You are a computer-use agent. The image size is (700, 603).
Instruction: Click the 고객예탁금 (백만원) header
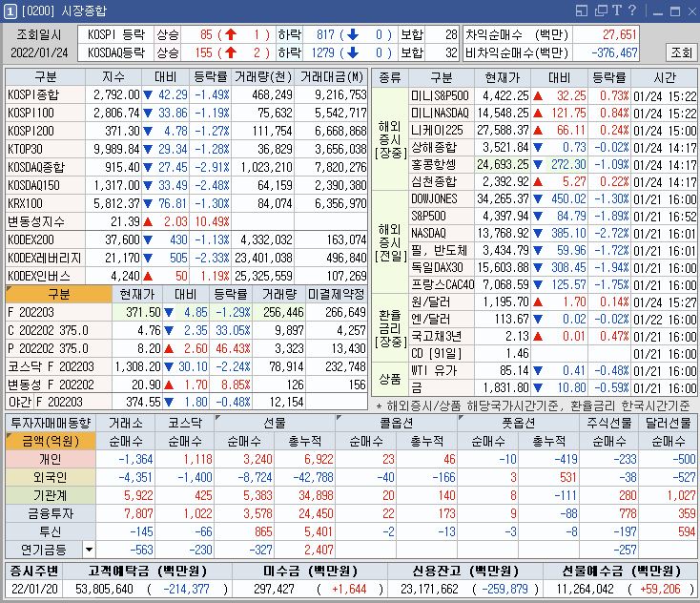click(x=147, y=571)
